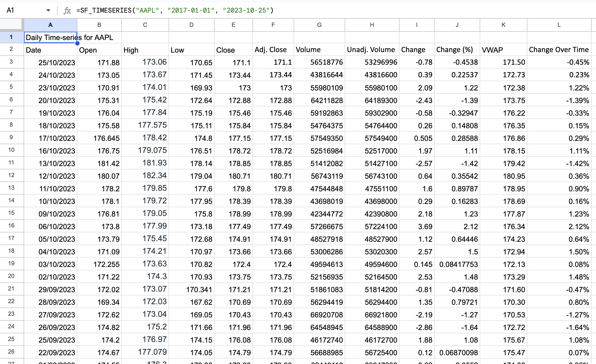596x364 pixels.
Task: Select column C header
Action: pyautogui.click(x=145, y=25)
